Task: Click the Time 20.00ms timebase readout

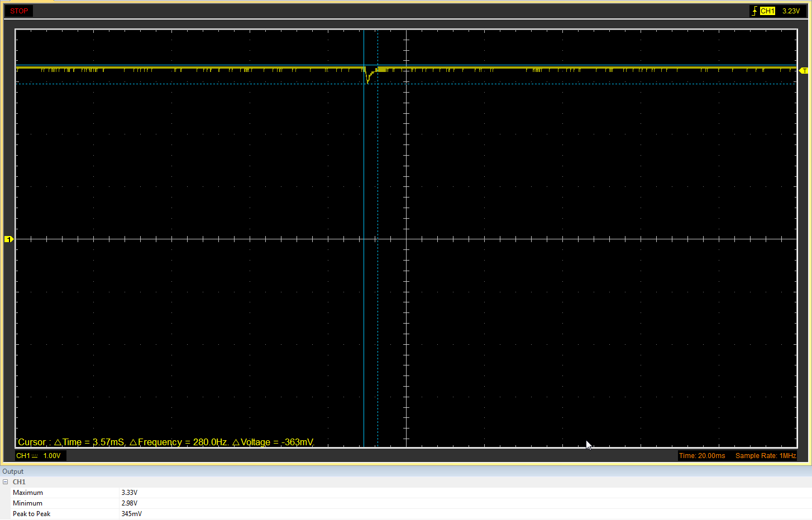Action: (702, 456)
